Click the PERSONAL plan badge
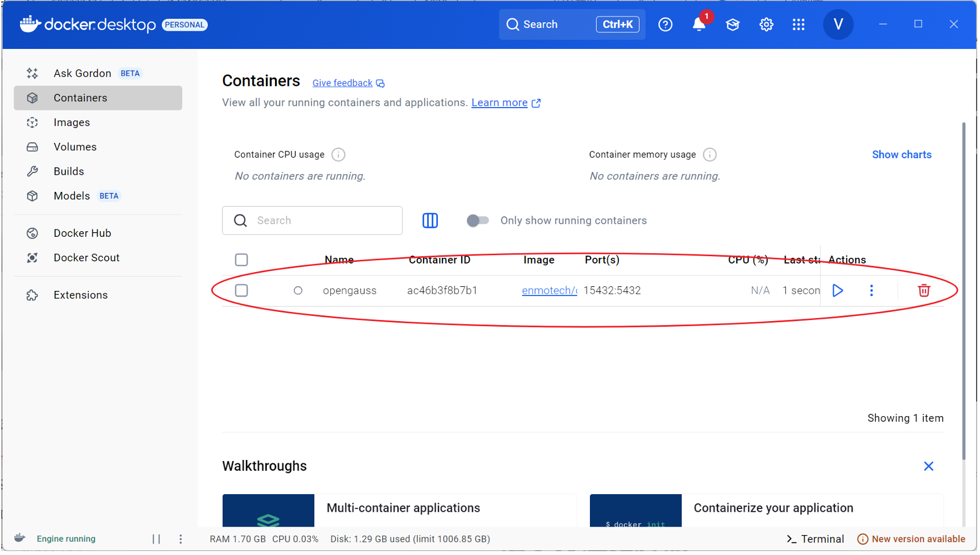 click(x=184, y=24)
